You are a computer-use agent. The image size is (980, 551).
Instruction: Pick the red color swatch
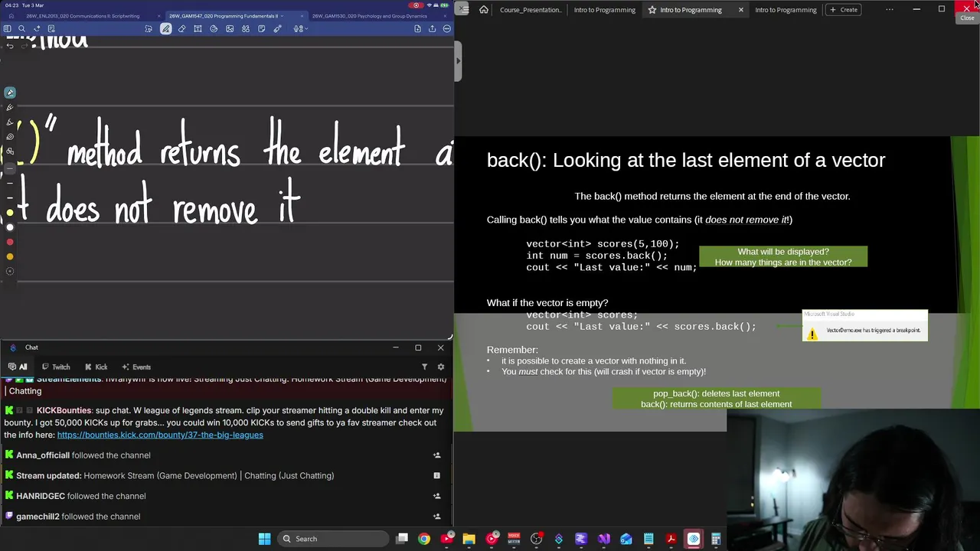10,241
